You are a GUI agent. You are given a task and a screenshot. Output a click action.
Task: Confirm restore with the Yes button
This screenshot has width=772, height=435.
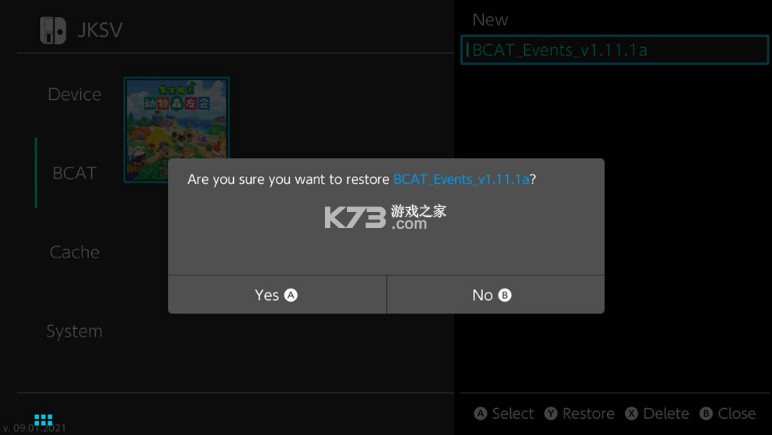coord(277,295)
